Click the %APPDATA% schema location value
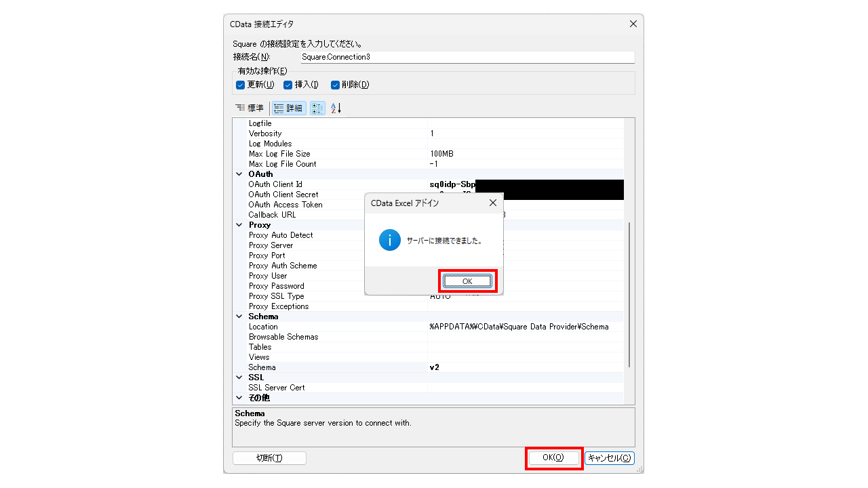This screenshot has height=488, width=868. click(x=519, y=327)
